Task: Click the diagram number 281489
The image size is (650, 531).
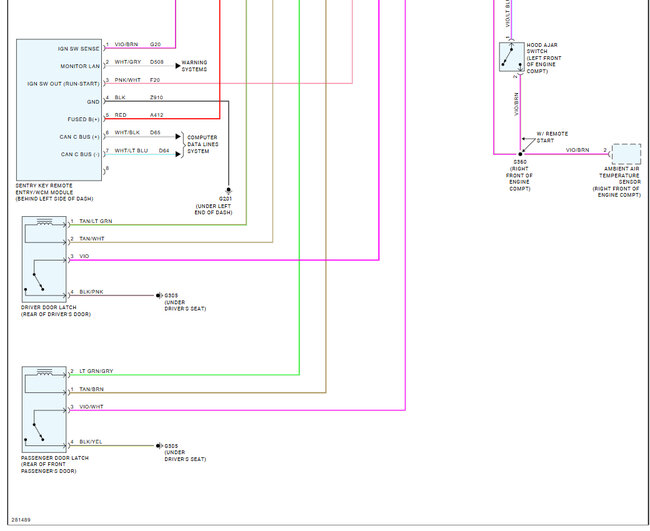Action: coord(21,519)
